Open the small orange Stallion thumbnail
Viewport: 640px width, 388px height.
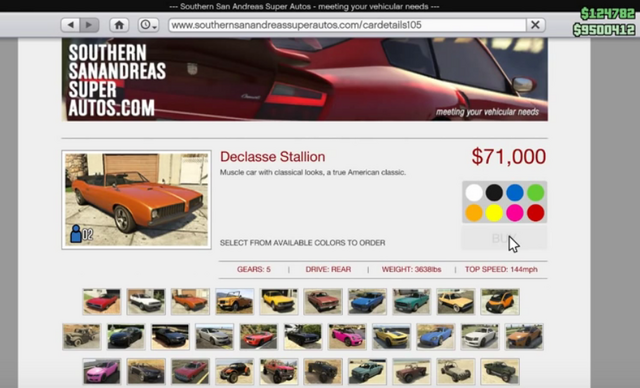(x=190, y=302)
